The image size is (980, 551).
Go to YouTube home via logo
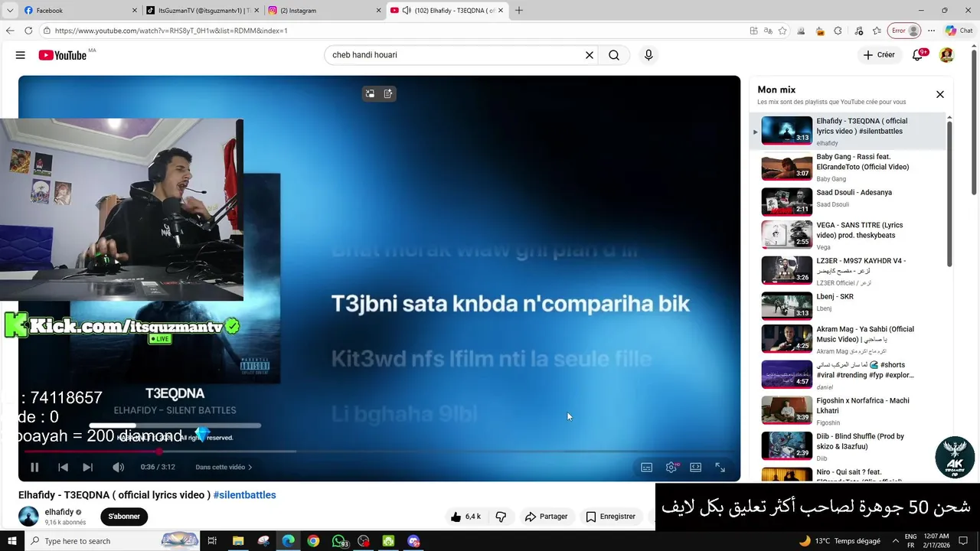tap(63, 55)
